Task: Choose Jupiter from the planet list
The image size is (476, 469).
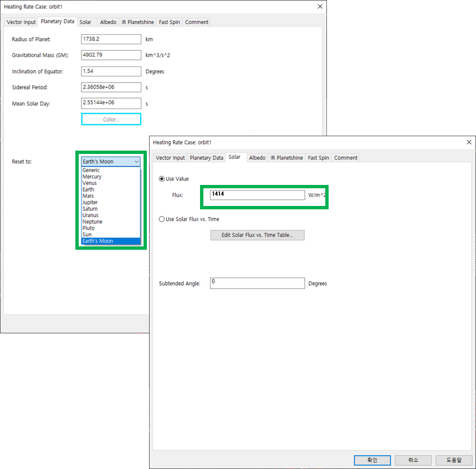Action: click(x=111, y=202)
